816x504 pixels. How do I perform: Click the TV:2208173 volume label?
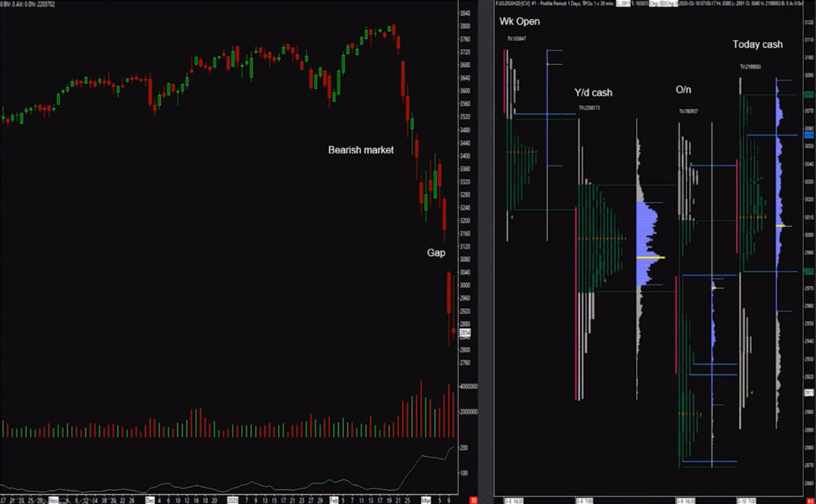[591, 107]
